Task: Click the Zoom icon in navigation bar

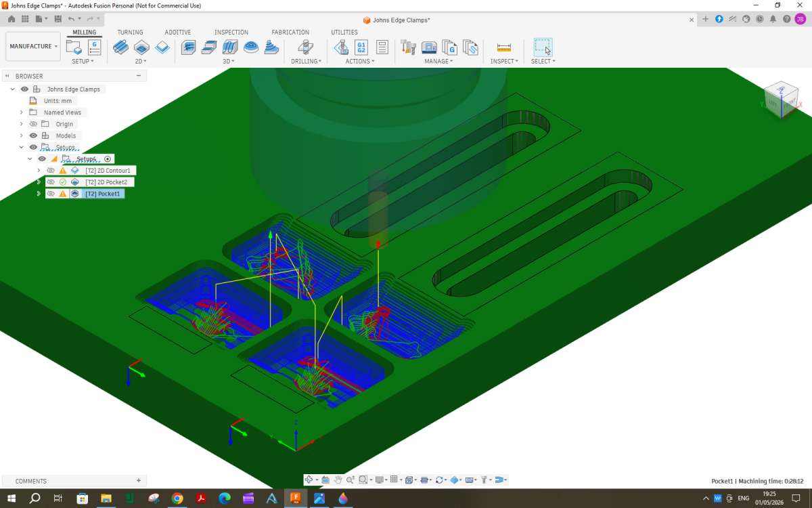Action: [350, 480]
